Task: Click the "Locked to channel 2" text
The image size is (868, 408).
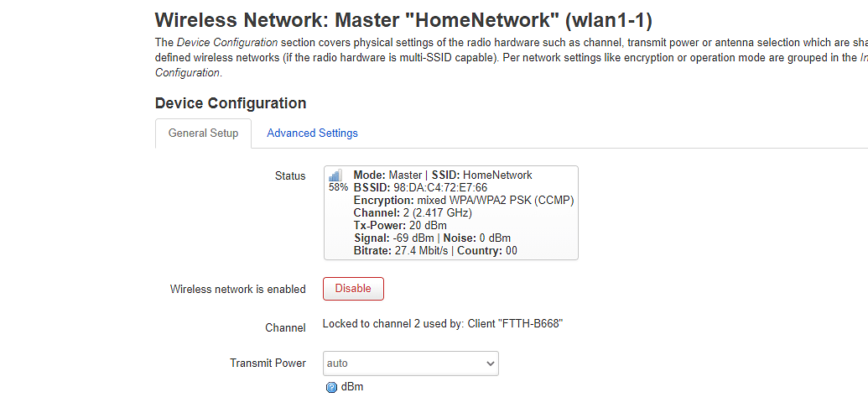Action: [x=442, y=324]
